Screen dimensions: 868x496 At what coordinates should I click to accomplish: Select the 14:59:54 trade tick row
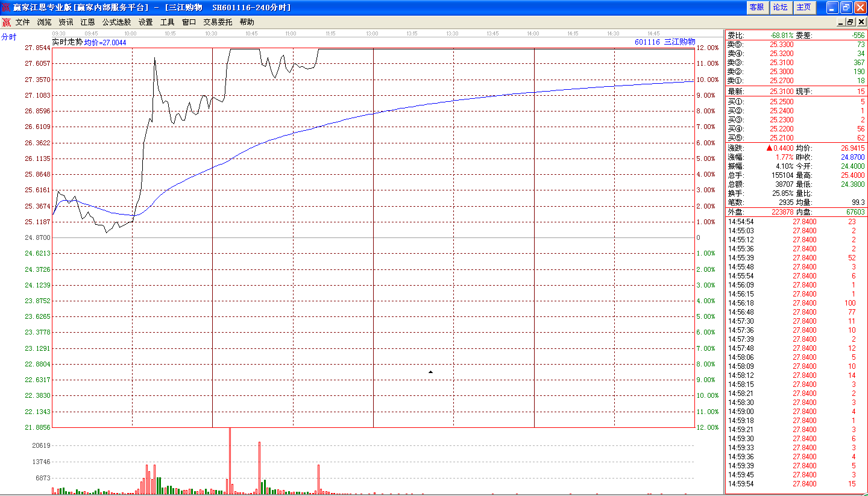[x=796, y=484]
